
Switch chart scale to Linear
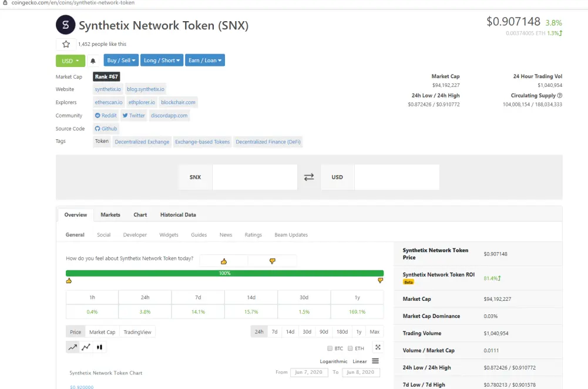coord(359,361)
